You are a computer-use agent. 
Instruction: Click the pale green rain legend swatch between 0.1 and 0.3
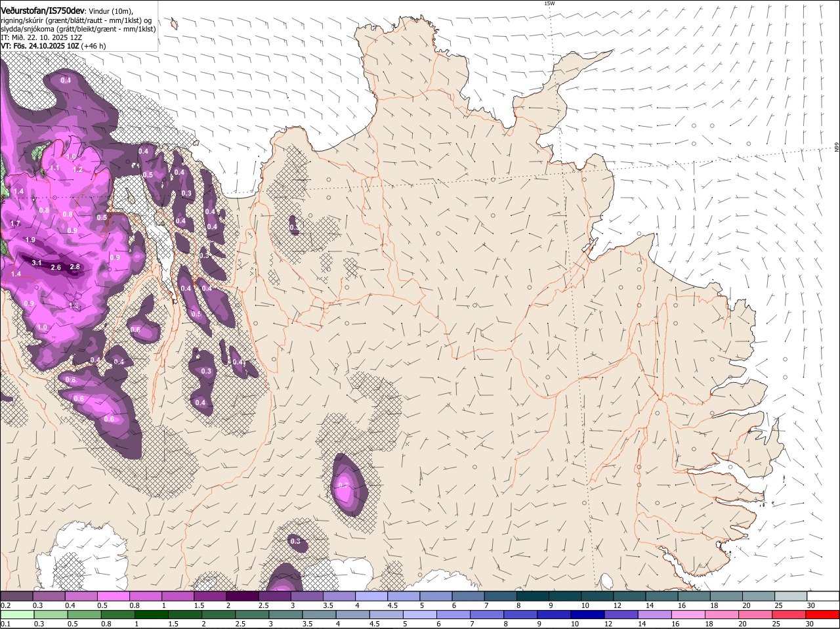[17, 615]
